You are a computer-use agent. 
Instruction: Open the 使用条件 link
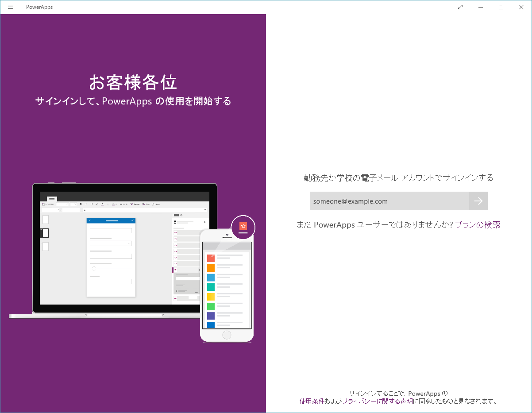tap(312, 401)
